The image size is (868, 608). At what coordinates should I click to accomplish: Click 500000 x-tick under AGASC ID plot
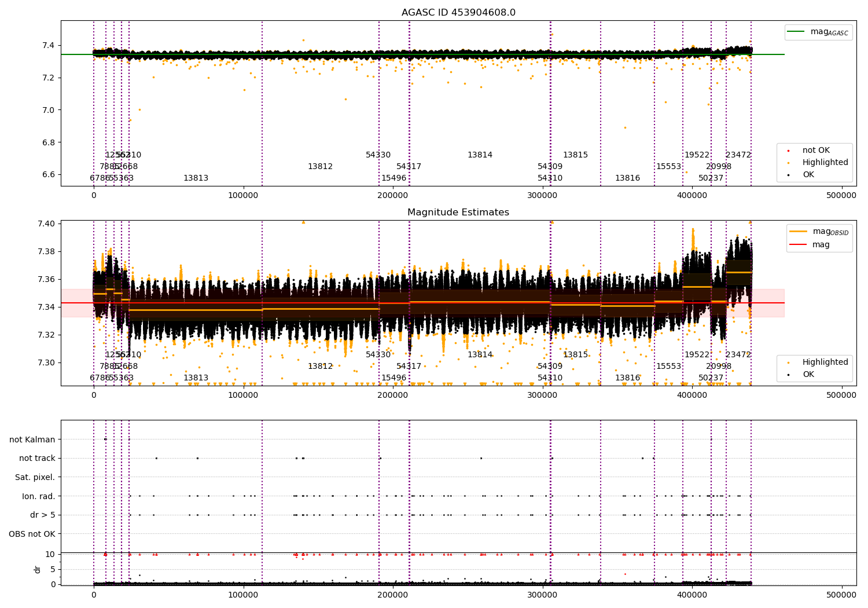(841, 196)
